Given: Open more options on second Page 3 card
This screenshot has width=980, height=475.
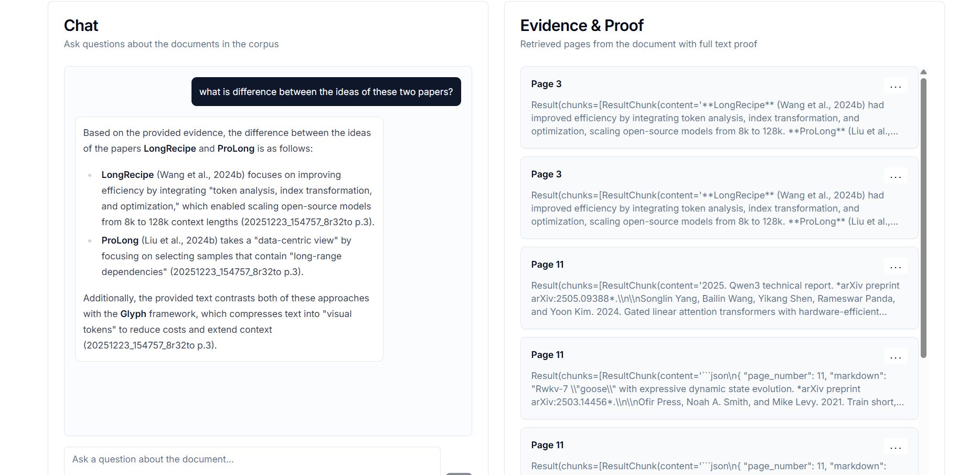Looking at the screenshot, I should coord(896,175).
